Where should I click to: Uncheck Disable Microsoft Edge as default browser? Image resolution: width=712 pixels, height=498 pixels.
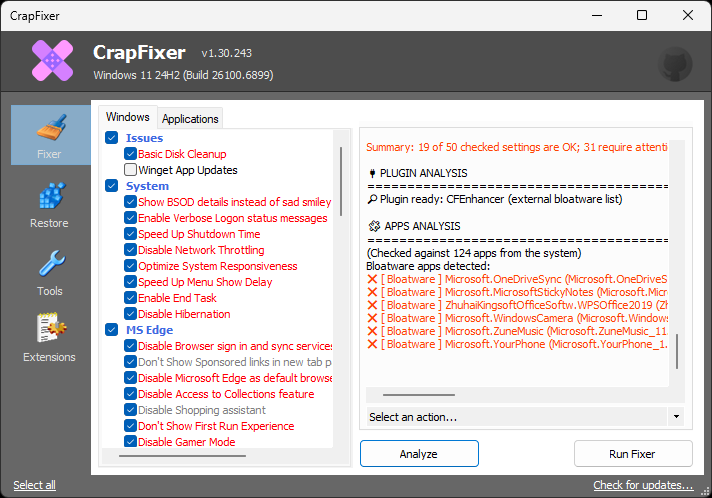[130, 378]
